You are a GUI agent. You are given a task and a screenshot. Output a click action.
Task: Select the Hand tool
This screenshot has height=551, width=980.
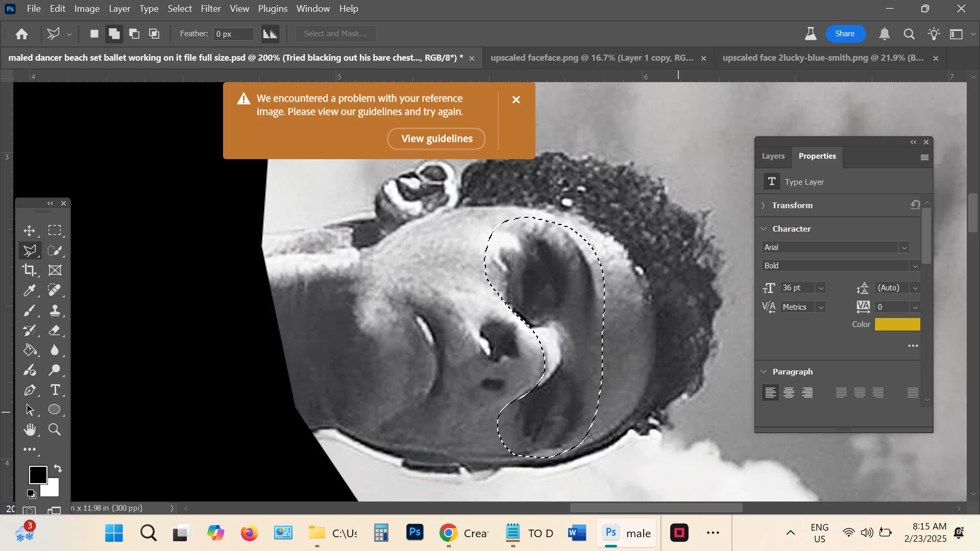click(29, 430)
